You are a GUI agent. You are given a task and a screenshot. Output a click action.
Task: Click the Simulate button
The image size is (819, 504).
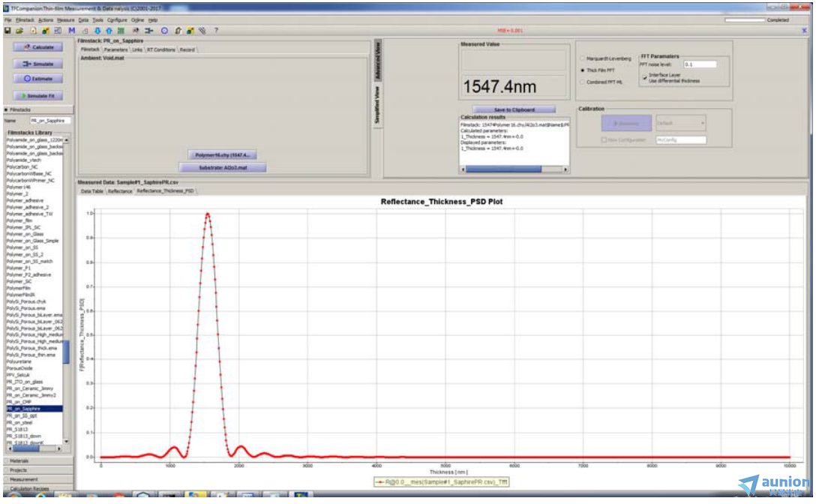38,64
